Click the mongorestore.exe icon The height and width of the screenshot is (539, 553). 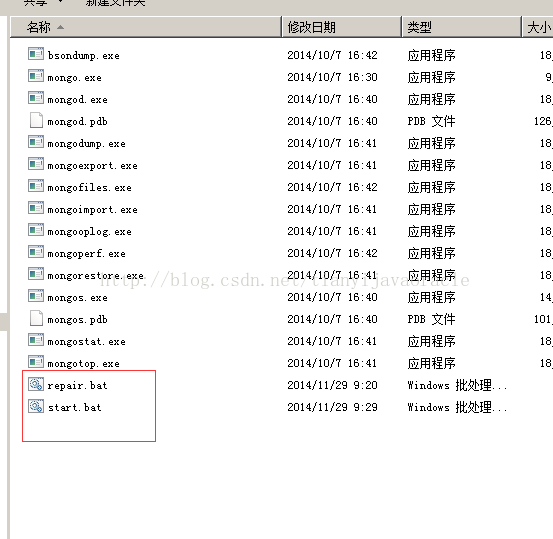[x=36, y=274]
